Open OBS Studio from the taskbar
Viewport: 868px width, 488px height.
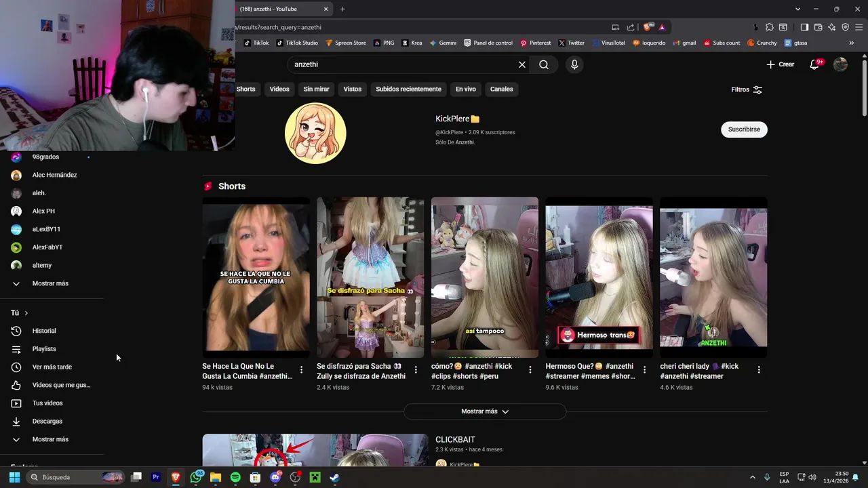[x=295, y=477]
